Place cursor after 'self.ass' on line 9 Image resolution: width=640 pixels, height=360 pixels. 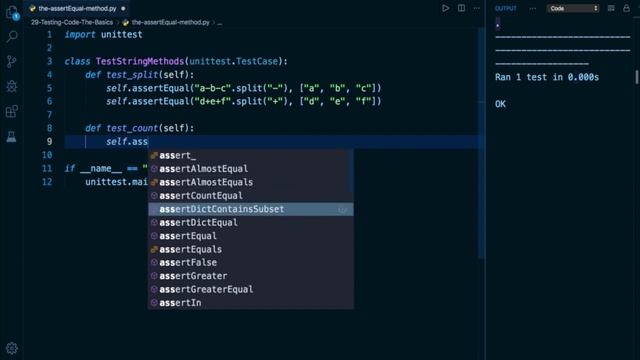(148, 142)
